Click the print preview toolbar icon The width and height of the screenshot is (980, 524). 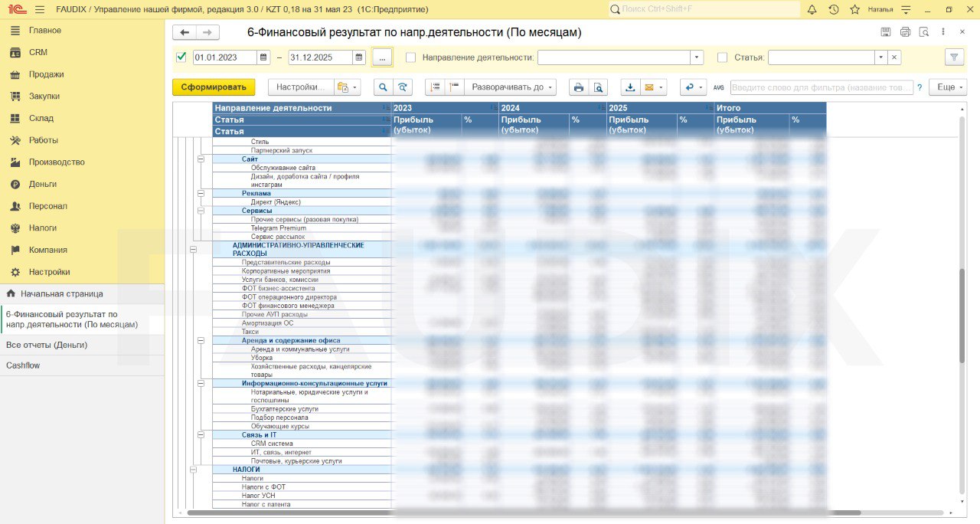point(599,87)
